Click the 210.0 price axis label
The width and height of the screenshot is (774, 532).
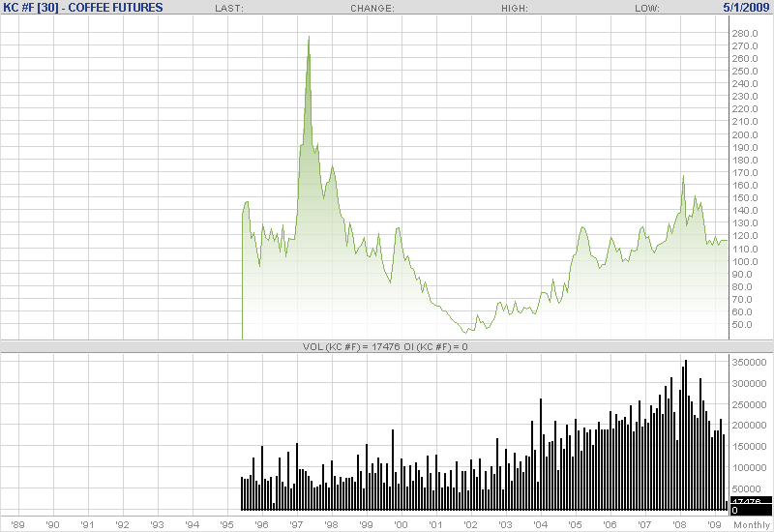(744, 122)
